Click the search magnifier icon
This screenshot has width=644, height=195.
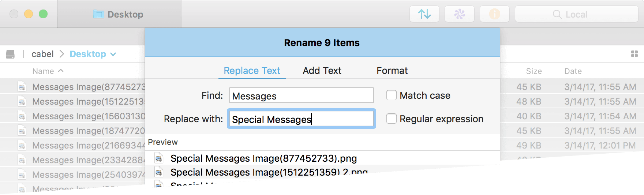[557, 14]
